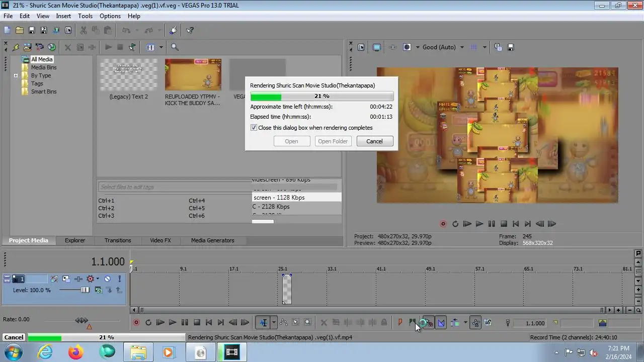Toggle Lock Envelopes to Events

pos(475,323)
